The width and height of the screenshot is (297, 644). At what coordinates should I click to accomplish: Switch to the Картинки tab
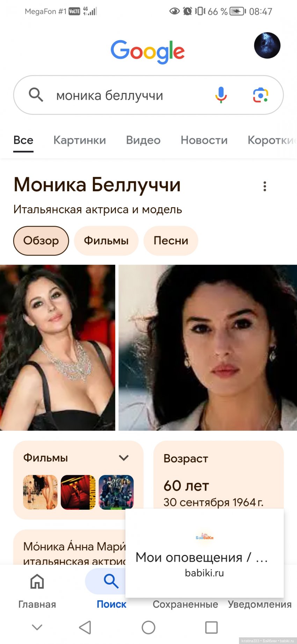80,140
